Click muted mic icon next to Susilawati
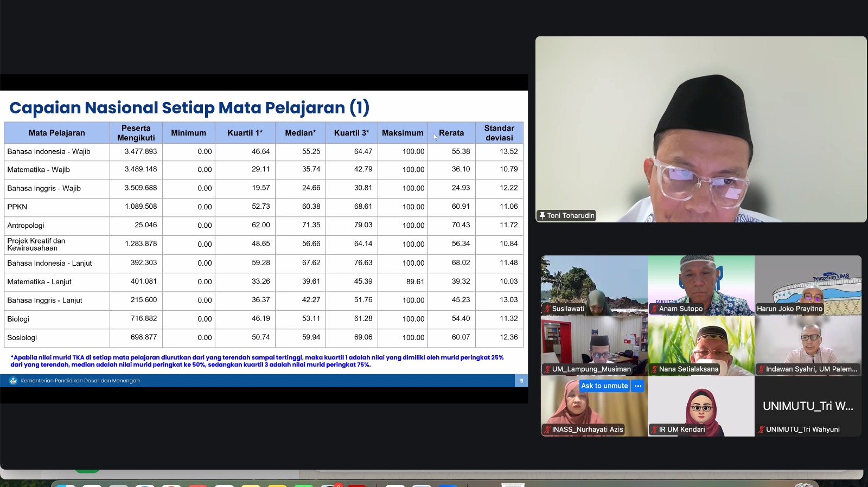The image size is (868, 487). click(x=547, y=309)
